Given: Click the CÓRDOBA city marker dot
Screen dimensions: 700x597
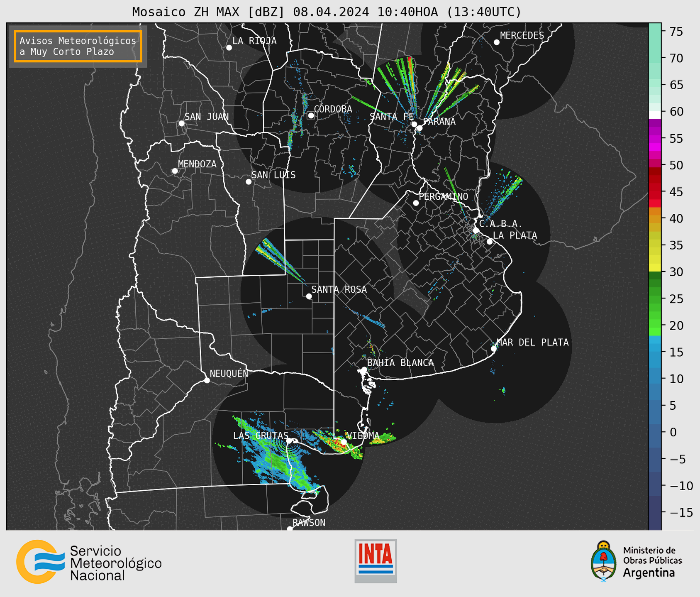Looking at the screenshot, I should tap(311, 115).
